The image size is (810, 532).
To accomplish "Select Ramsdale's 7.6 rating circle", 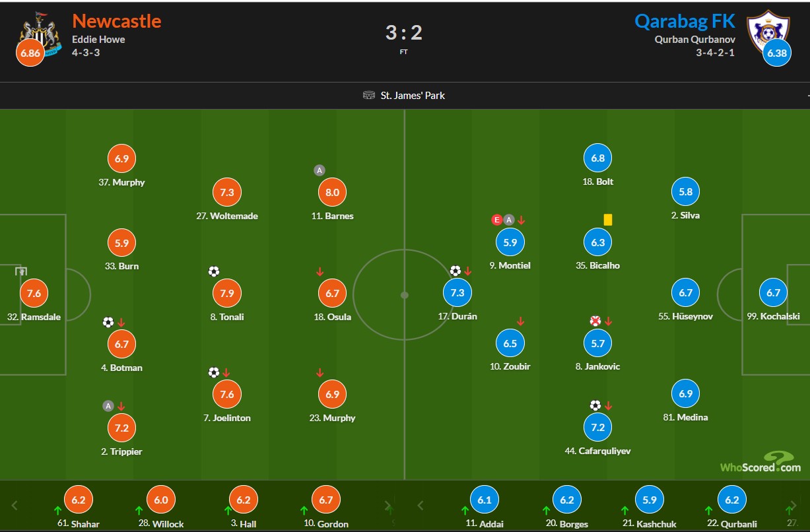I will point(34,293).
